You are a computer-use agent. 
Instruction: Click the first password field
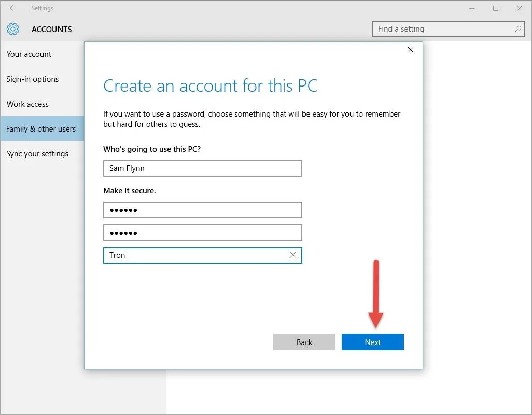(x=202, y=210)
